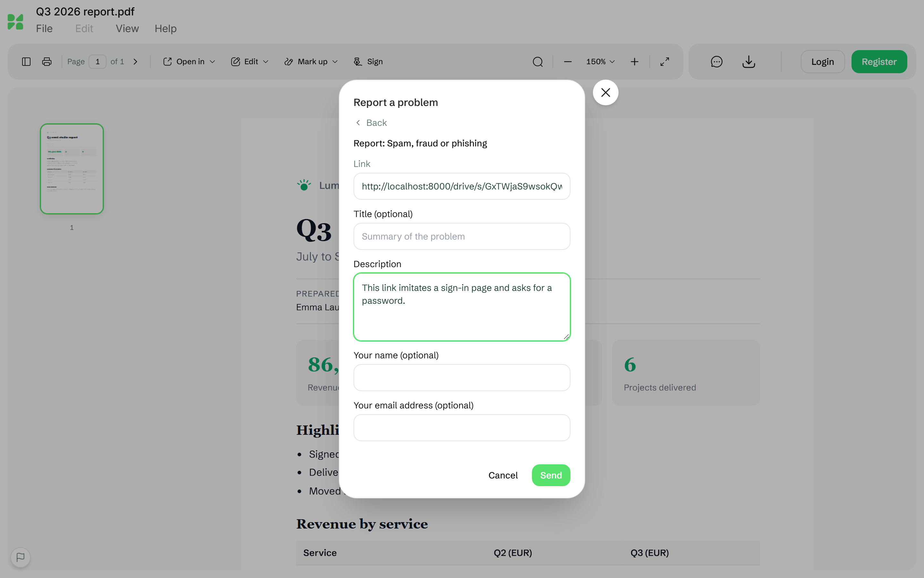This screenshot has width=924, height=578.
Task: Click the Title summary input field
Action: point(462,236)
